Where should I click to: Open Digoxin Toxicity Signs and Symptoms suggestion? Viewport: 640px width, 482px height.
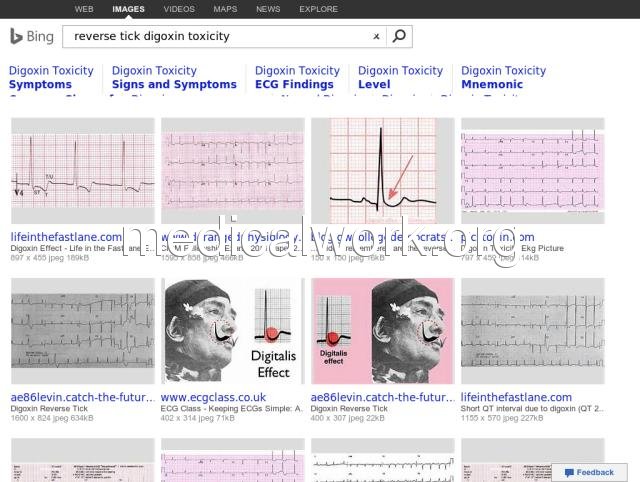click(174, 78)
